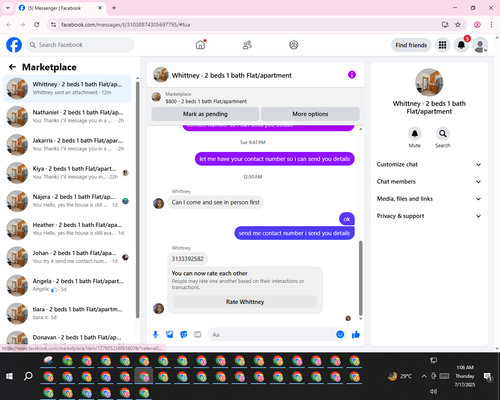Open the Home feed icon
Viewport: 500px width, 400px height.
(200, 45)
